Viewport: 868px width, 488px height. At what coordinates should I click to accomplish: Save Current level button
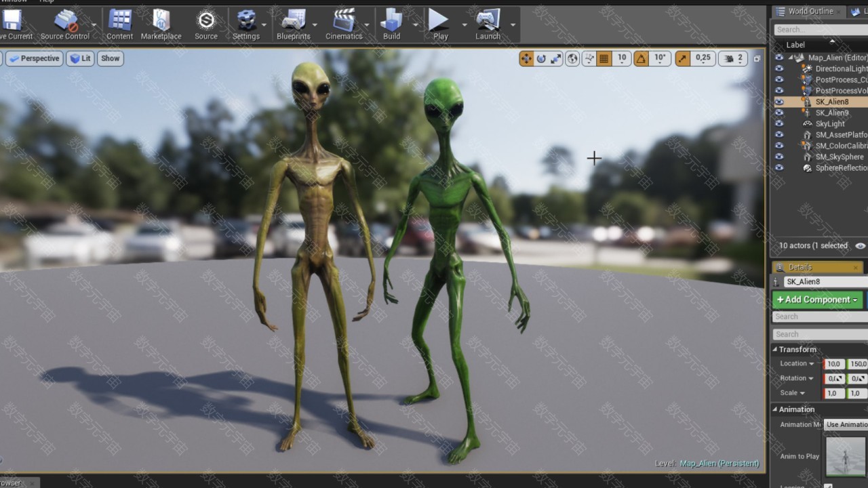click(15, 24)
